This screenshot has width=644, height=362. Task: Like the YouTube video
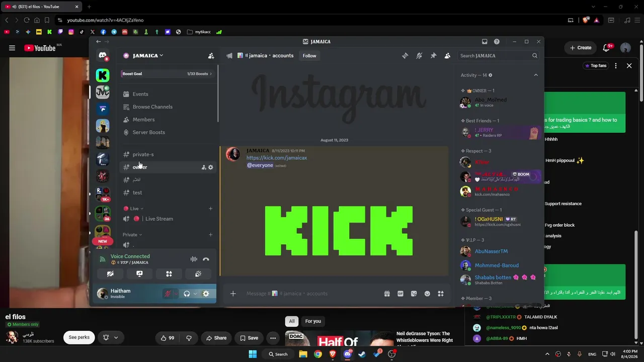[x=168, y=338]
